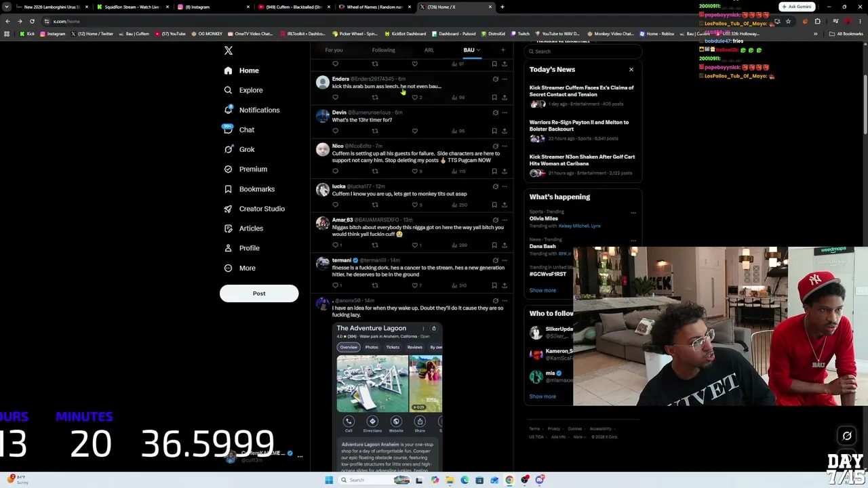
Task: Expand the BAU tab dropdown chevron
Action: click(x=478, y=50)
